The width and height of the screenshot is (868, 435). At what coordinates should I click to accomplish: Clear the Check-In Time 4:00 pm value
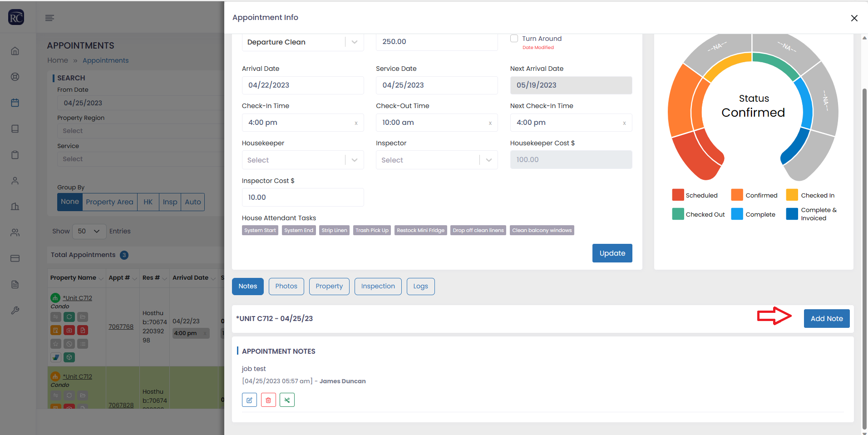click(x=356, y=123)
